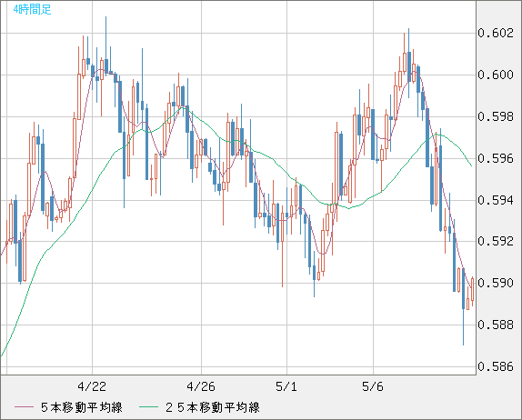Click the purple 5-period MA legend line
The image size is (522, 420).
tap(24, 407)
